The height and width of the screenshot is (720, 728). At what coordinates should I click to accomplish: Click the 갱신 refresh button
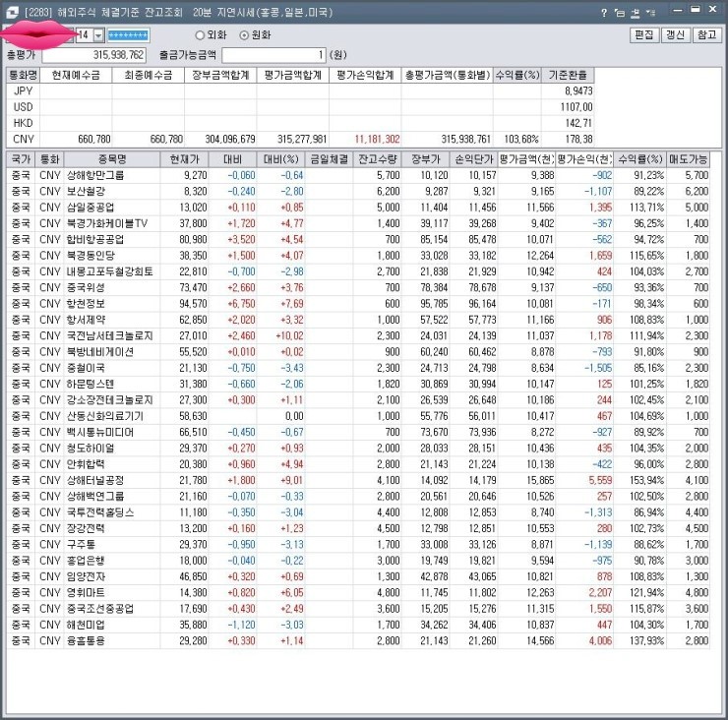(x=675, y=34)
